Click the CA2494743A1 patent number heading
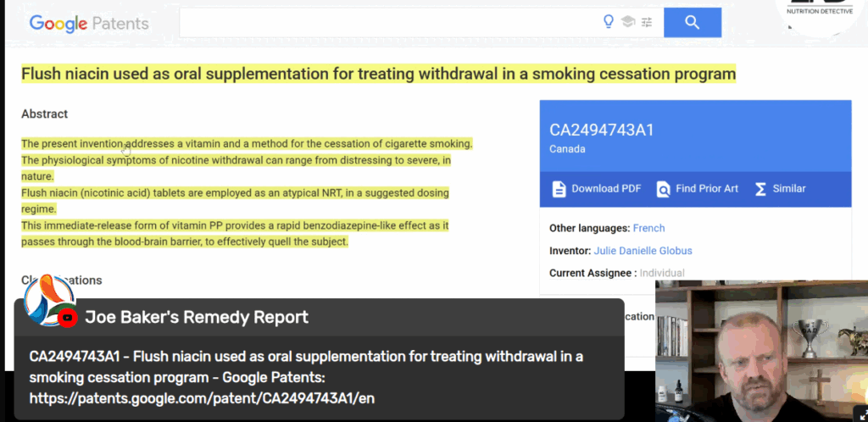The height and width of the screenshot is (422, 868). click(602, 130)
